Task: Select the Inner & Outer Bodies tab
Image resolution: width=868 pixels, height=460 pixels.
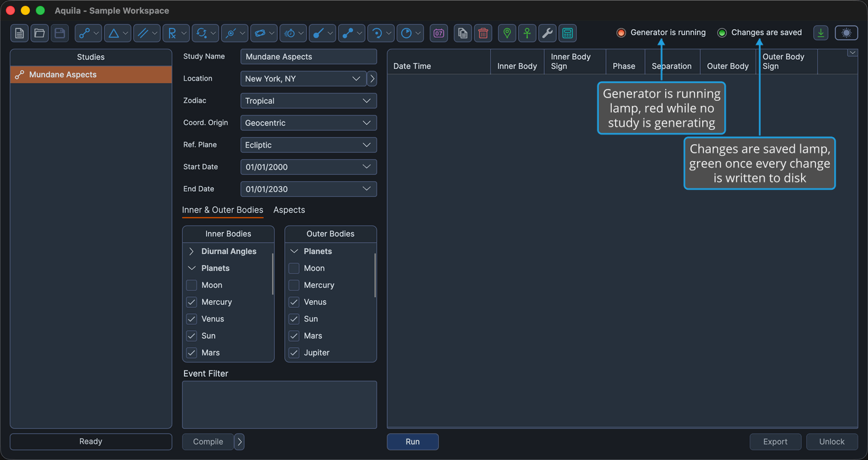Action: pyautogui.click(x=222, y=210)
